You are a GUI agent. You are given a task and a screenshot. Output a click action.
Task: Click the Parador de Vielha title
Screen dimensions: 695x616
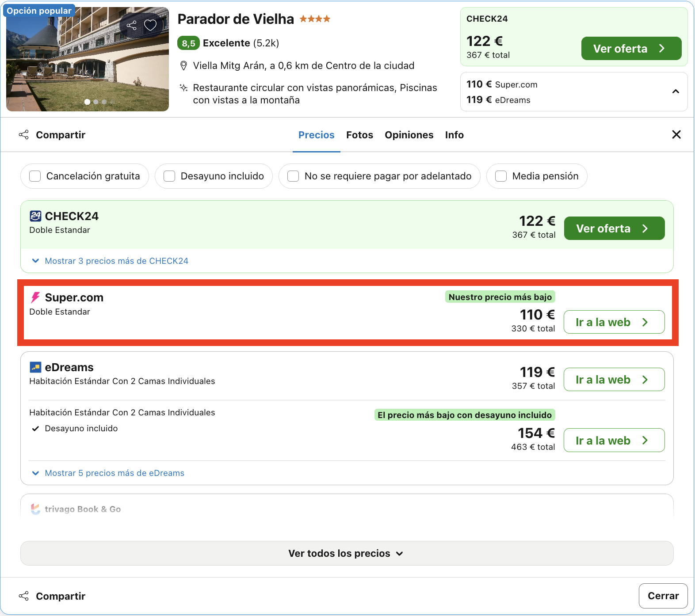point(236,19)
